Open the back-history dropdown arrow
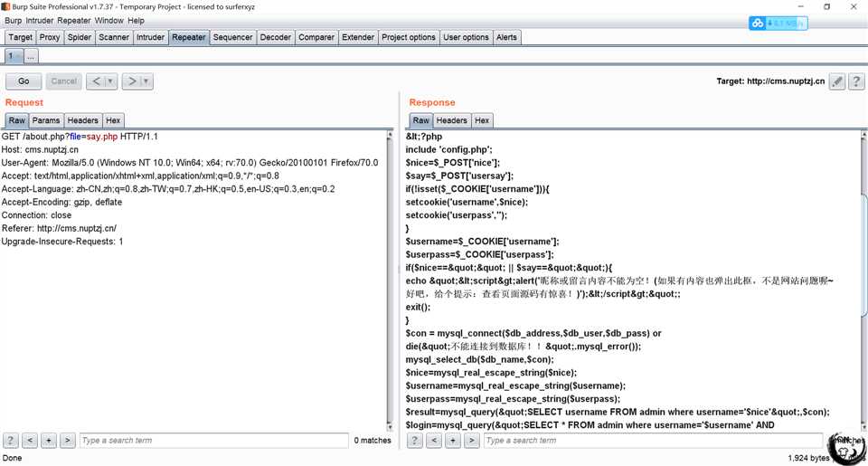 [110, 81]
